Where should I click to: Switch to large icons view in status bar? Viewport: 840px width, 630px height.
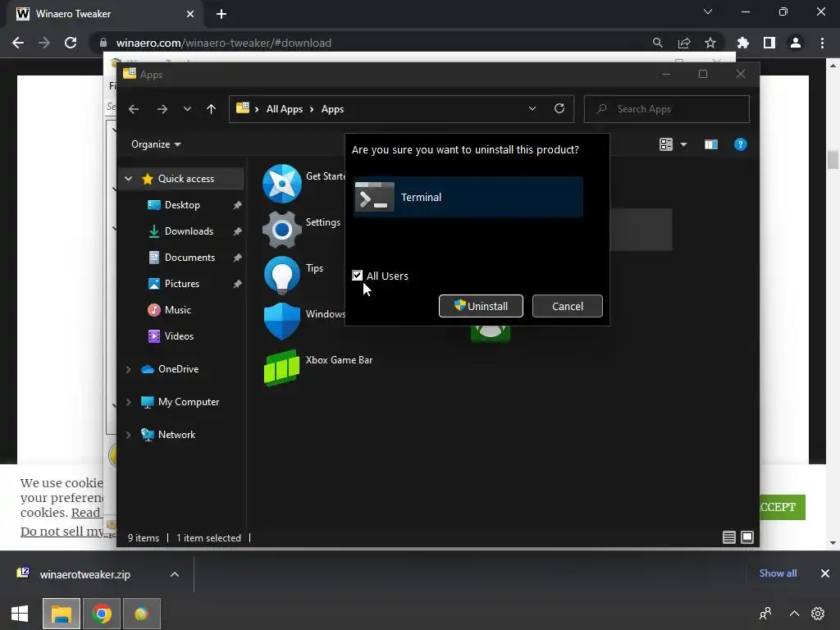(747, 537)
